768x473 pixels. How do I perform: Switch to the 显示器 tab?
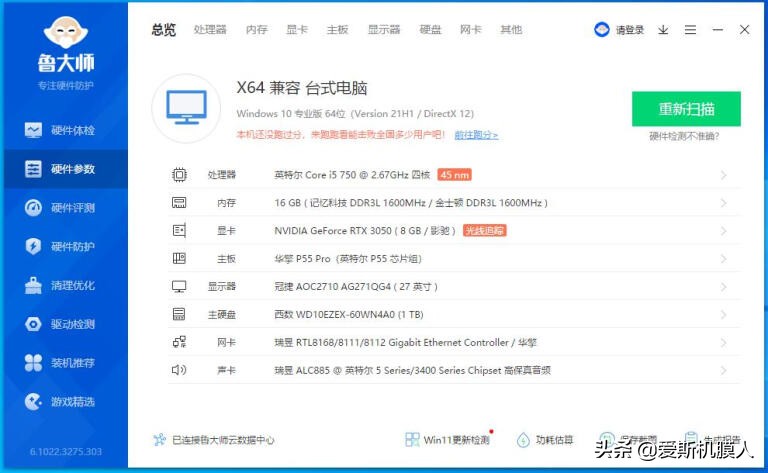(x=384, y=30)
